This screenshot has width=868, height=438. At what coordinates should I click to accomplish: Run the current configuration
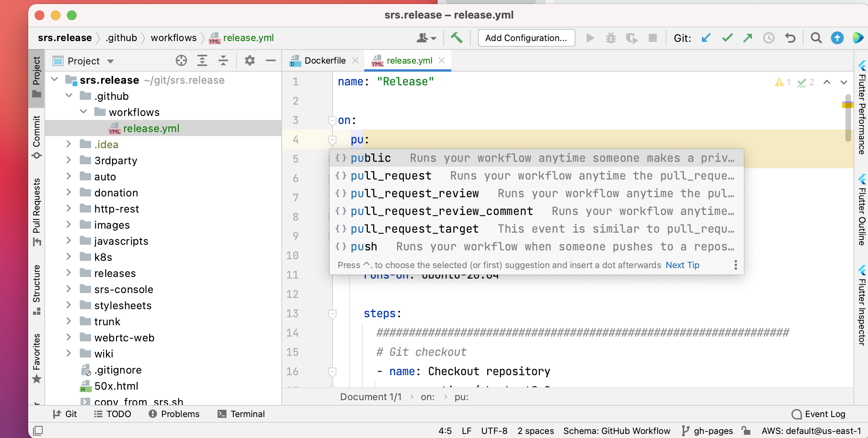pos(590,38)
